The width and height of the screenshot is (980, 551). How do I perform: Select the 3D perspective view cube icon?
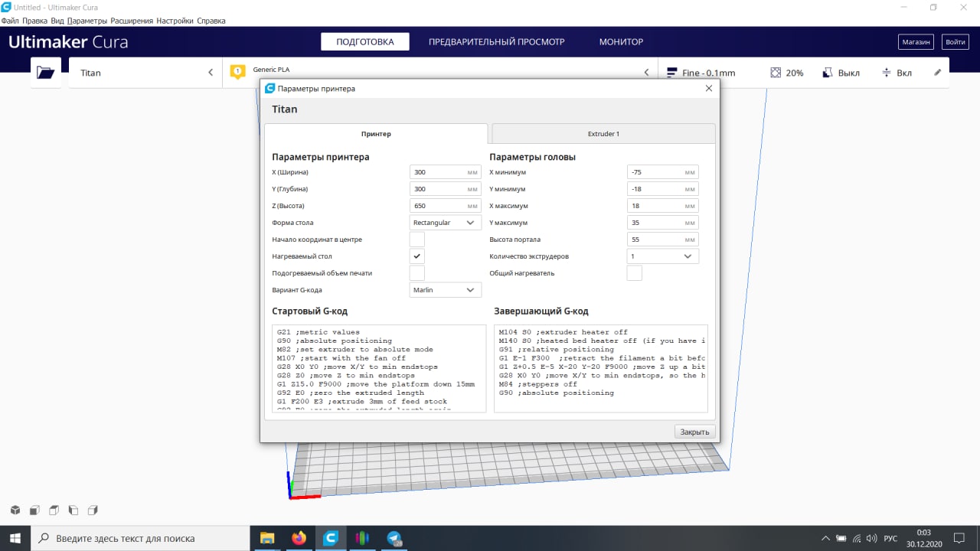[x=15, y=510]
